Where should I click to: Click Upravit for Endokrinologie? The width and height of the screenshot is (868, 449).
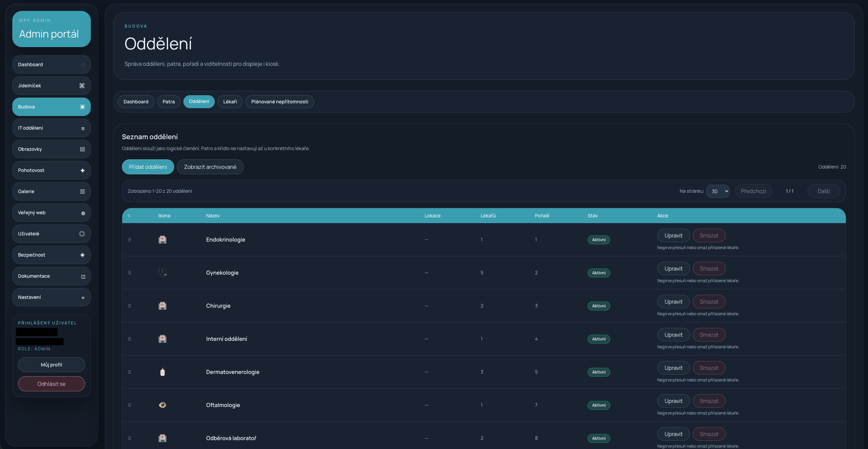click(x=673, y=235)
